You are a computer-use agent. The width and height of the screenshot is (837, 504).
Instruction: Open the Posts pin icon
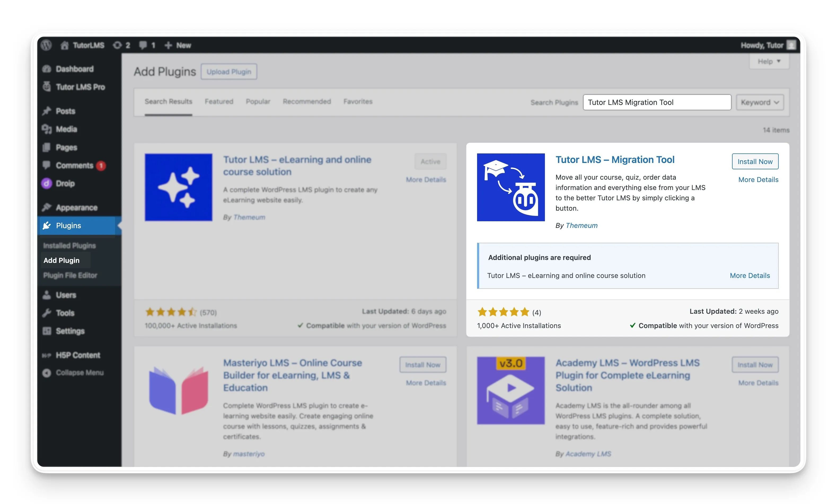[x=47, y=111]
